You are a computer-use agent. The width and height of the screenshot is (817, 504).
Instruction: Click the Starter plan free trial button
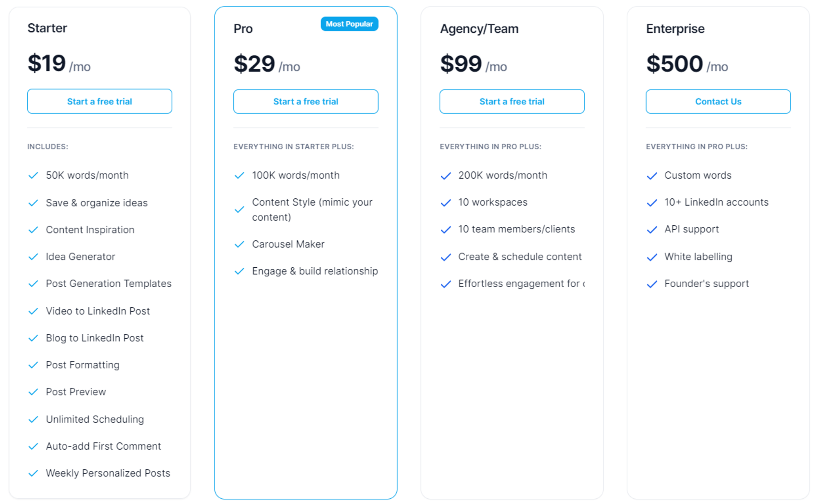pyautogui.click(x=99, y=101)
